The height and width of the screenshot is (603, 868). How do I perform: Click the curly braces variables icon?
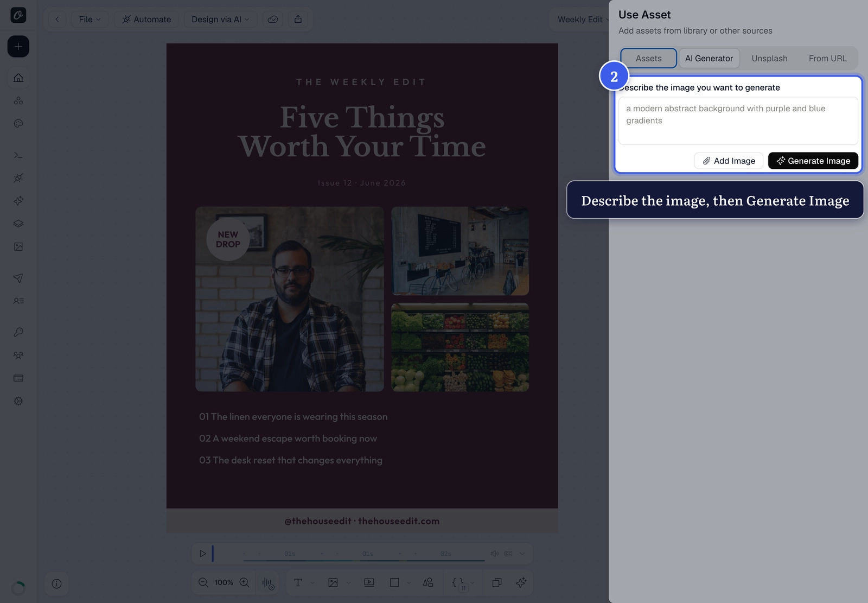tap(458, 582)
